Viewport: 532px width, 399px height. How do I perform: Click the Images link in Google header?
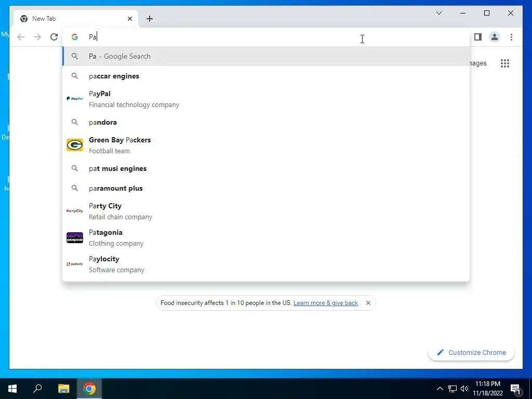(478, 63)
